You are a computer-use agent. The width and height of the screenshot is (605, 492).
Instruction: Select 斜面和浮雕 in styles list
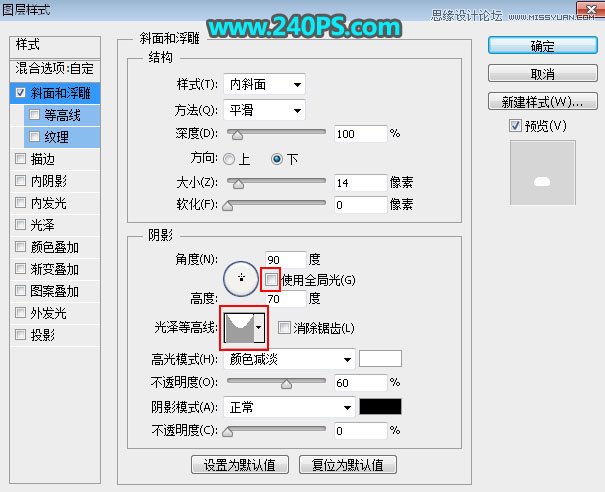[x=60, y=93]
